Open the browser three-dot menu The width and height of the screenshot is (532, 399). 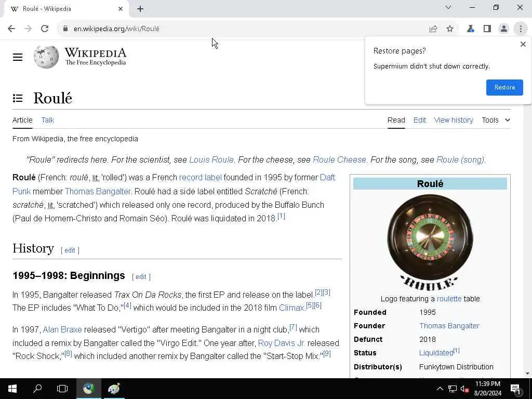[x=521, y=29]
